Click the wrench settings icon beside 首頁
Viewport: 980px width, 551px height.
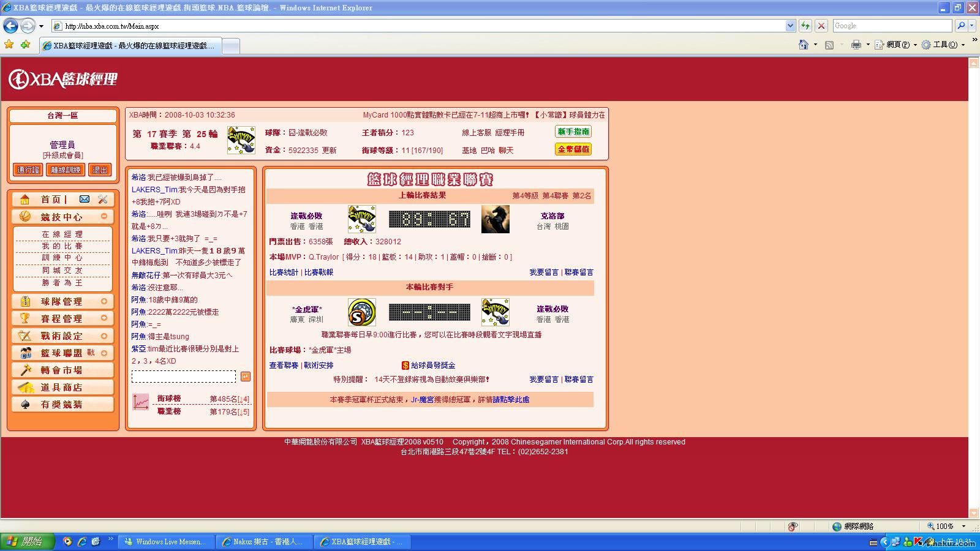(102, 199)
